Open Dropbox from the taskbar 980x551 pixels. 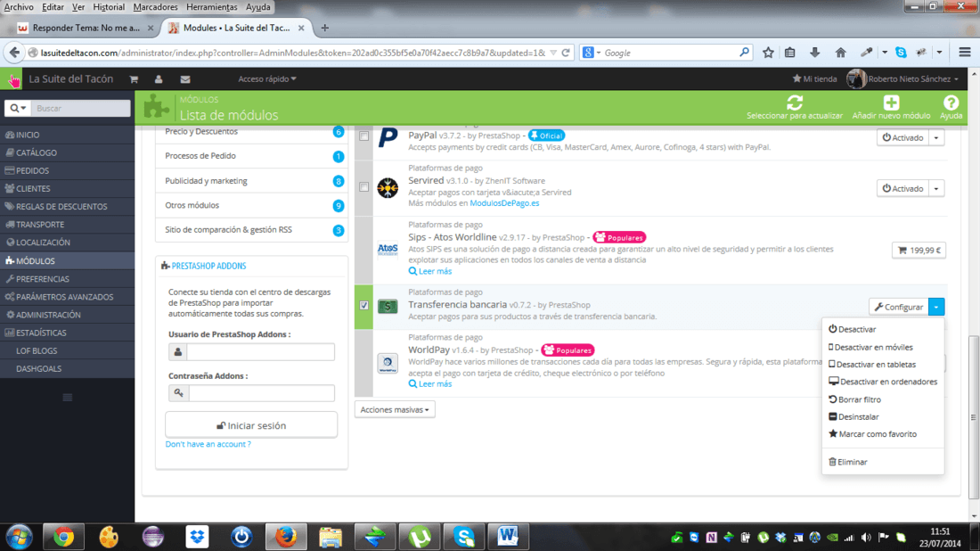(x=197, y=537)
